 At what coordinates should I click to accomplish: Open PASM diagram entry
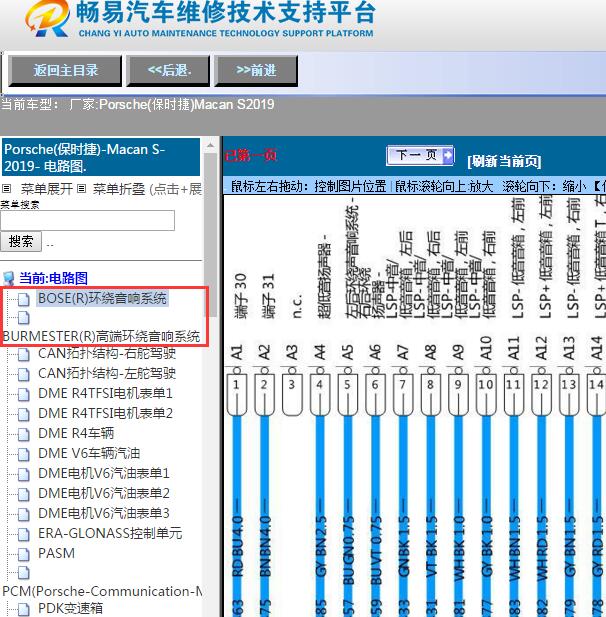point(56,553)
